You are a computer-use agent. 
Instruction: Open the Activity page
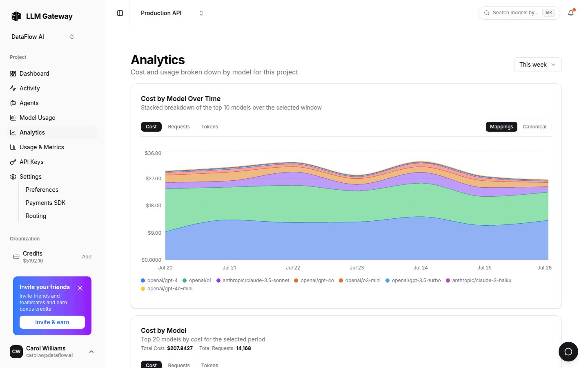[x=52, y=88]
